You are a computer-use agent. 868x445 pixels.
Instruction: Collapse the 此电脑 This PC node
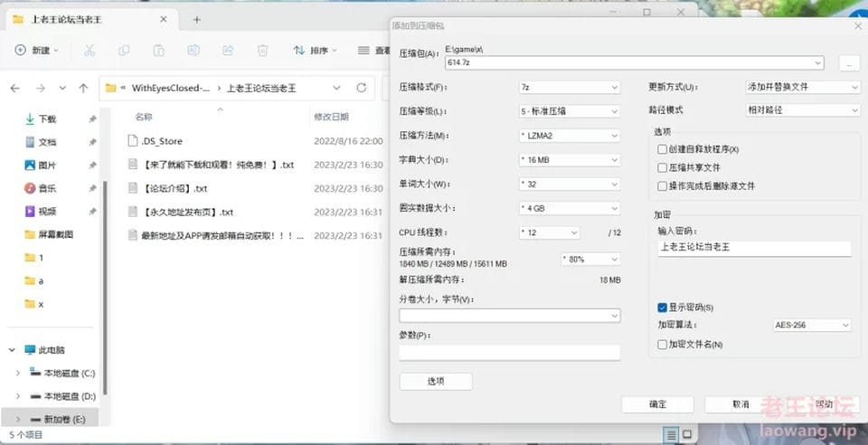12,350
